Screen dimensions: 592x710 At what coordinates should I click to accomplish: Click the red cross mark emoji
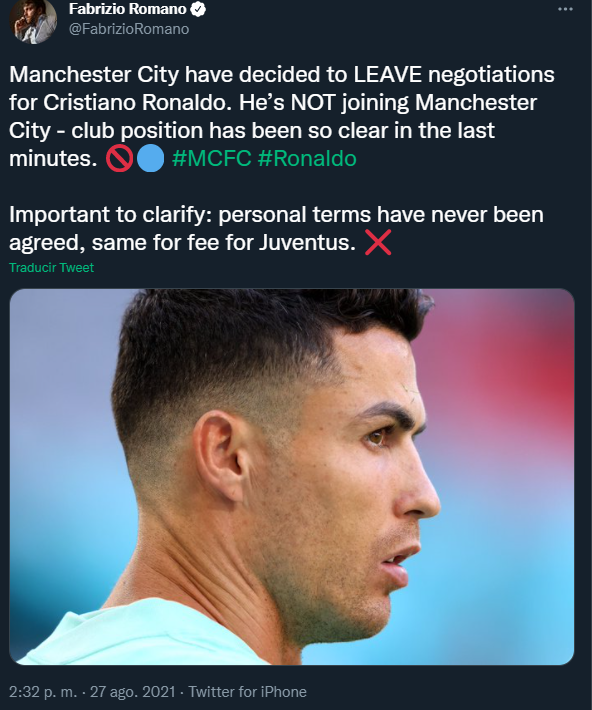click(378, 243)
